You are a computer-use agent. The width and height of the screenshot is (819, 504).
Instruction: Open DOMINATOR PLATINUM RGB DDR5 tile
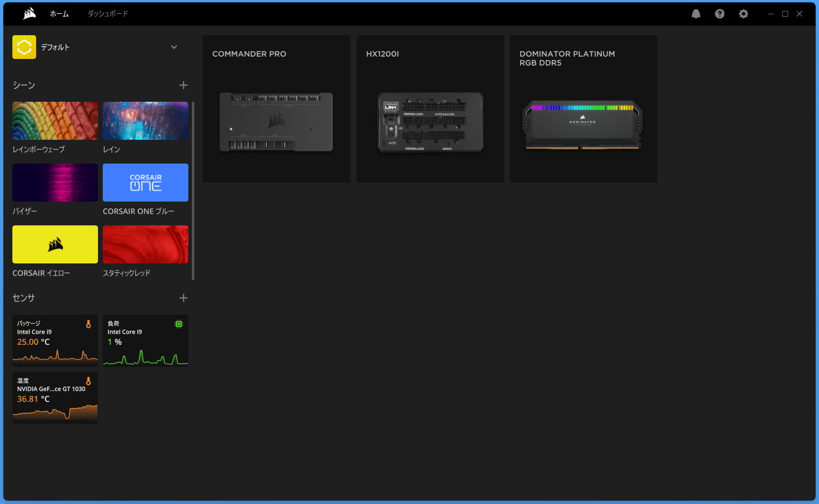pos(584,109)
